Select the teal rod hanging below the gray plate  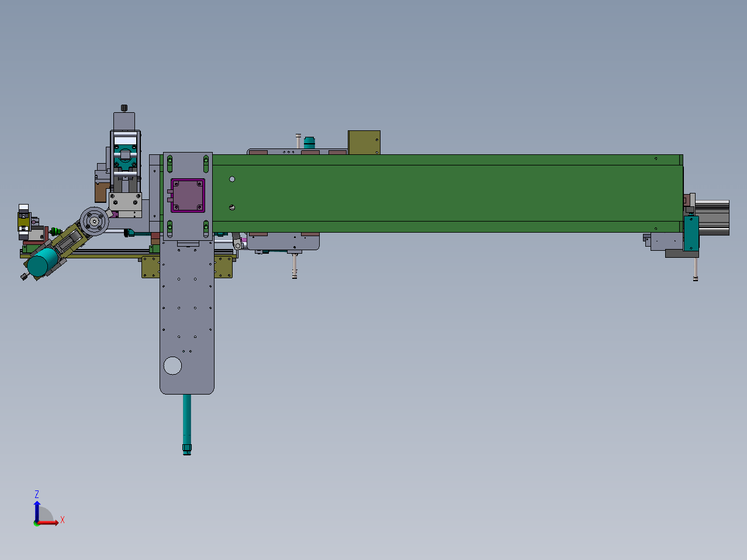[187, 424]
